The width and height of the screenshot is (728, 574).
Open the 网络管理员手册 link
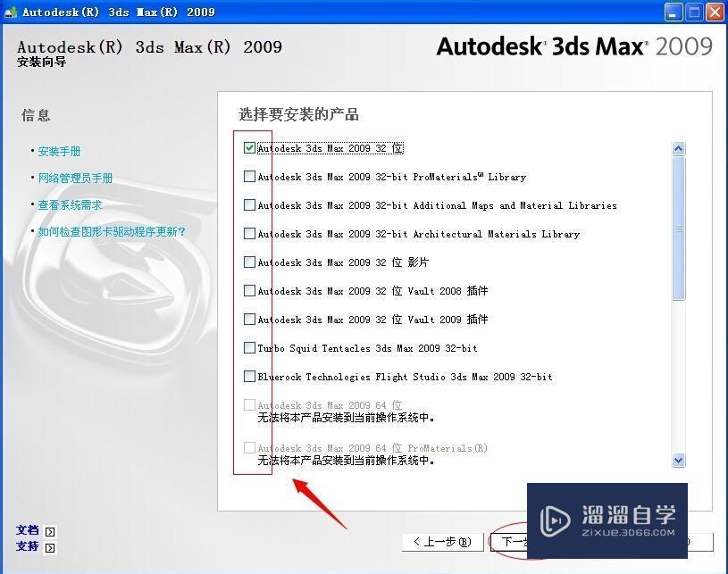76,178
